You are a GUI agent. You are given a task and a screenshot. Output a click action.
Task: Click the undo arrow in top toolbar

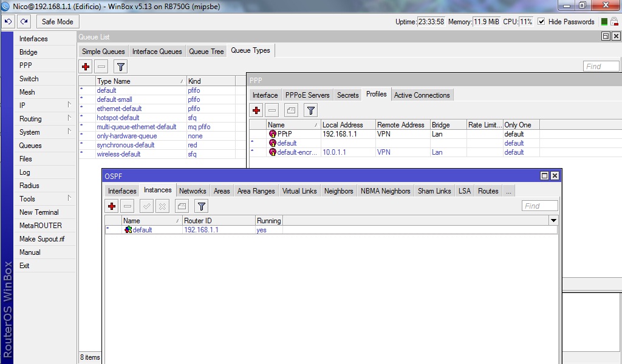(x=9, y=22)
